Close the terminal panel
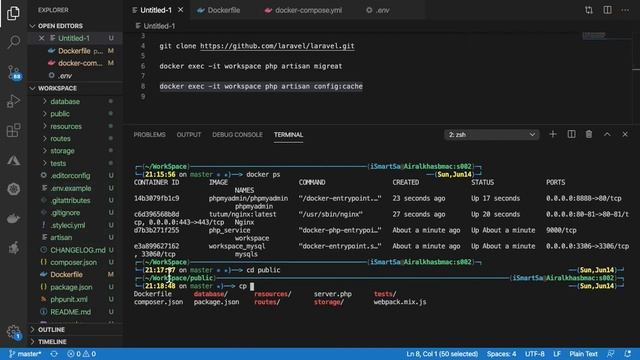The height and width of the screenshot is (360, 640). (625, 134)
